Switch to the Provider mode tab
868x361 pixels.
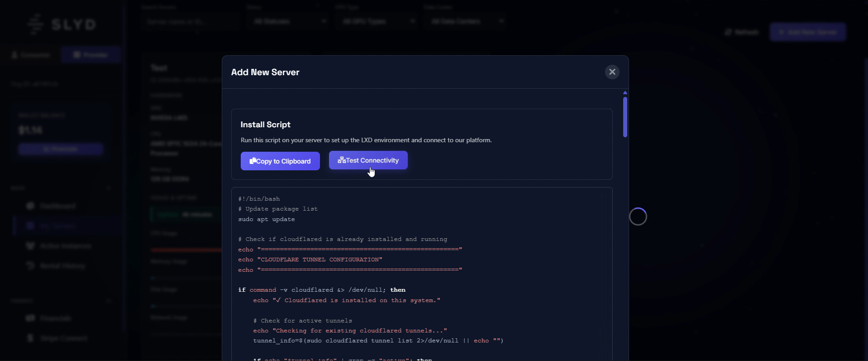click(x=91, y=55)
